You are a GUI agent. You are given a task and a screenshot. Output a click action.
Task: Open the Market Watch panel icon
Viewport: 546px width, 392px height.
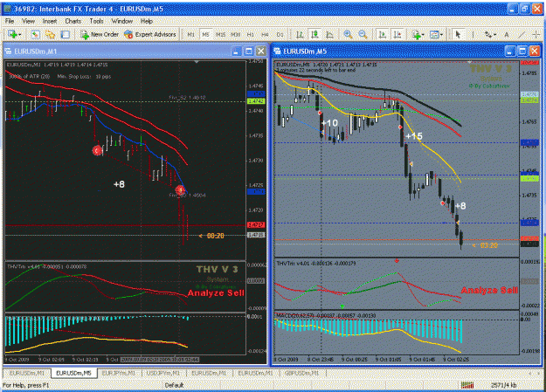click(x=35, y=34)
